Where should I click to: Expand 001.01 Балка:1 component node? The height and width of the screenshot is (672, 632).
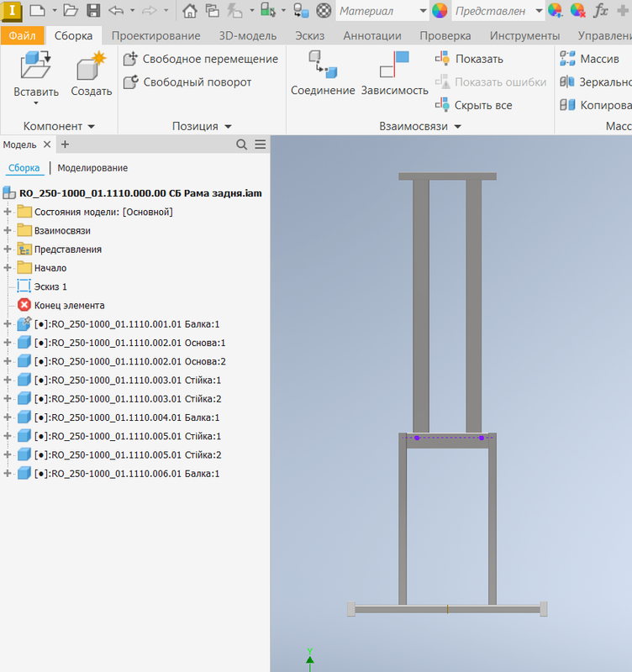(x=8, y=324)
